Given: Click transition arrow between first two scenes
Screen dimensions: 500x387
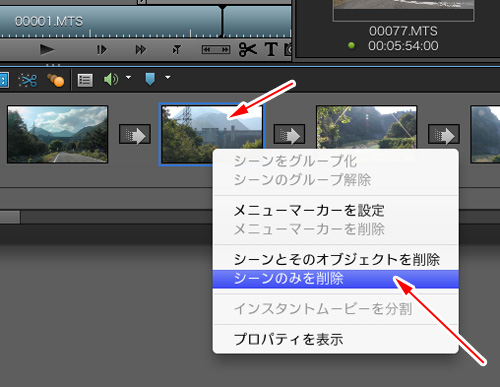Looking at the screenshot, I should click(x=135, y=134).
